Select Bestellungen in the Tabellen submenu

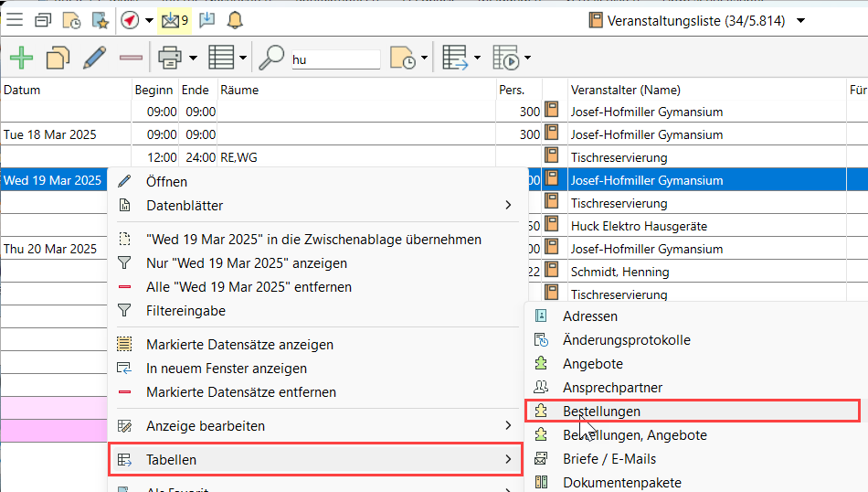pos(601,412)
